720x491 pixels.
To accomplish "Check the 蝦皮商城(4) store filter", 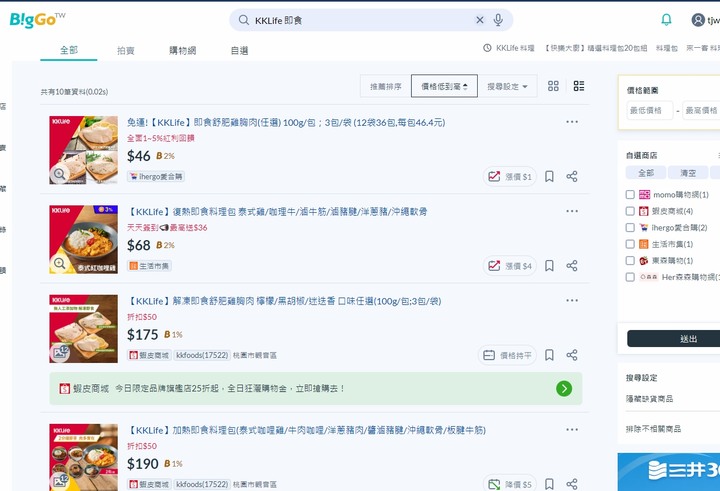I will click(x=630, y=211).
